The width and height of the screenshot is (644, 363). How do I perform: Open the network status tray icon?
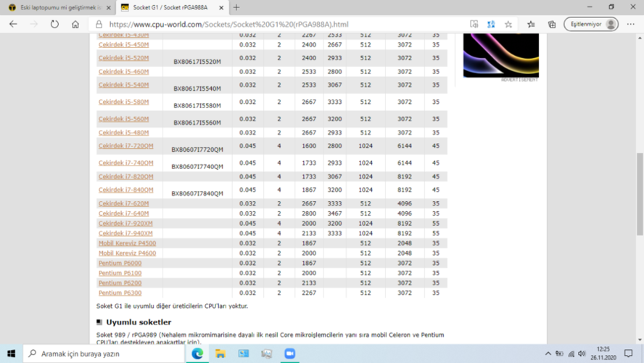point(571,354)
